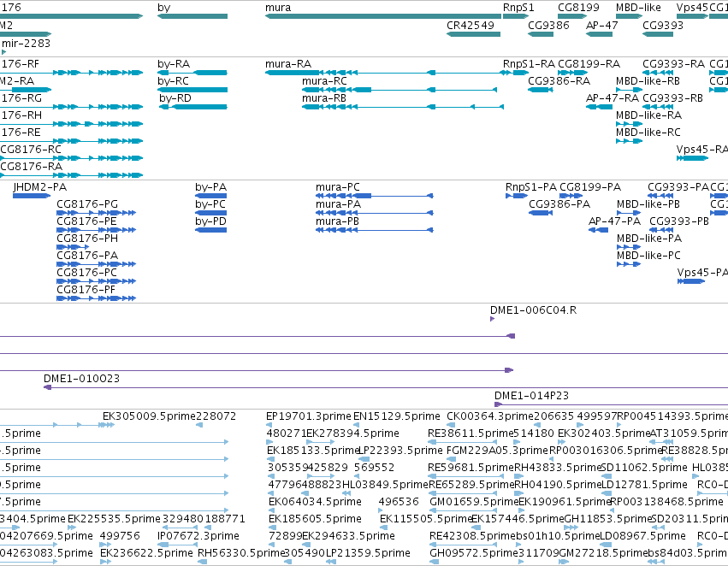728x566 pixels.
Task: Select the CG8176-PE protein label
Action: [86, 221]
